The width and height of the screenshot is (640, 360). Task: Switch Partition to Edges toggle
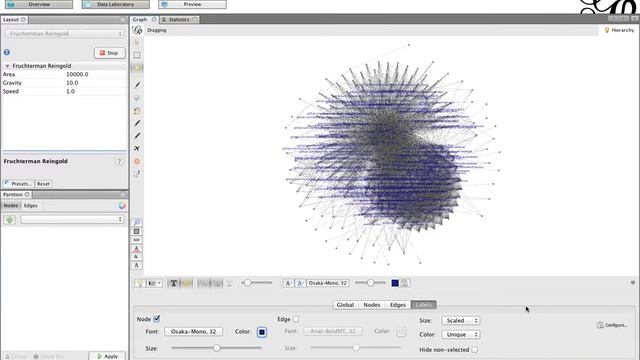31,206
